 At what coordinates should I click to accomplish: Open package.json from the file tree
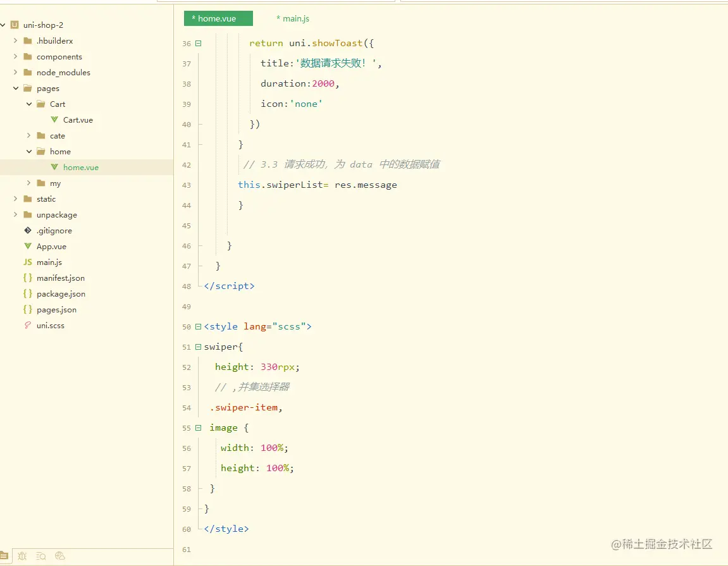[x=61, y=293]
